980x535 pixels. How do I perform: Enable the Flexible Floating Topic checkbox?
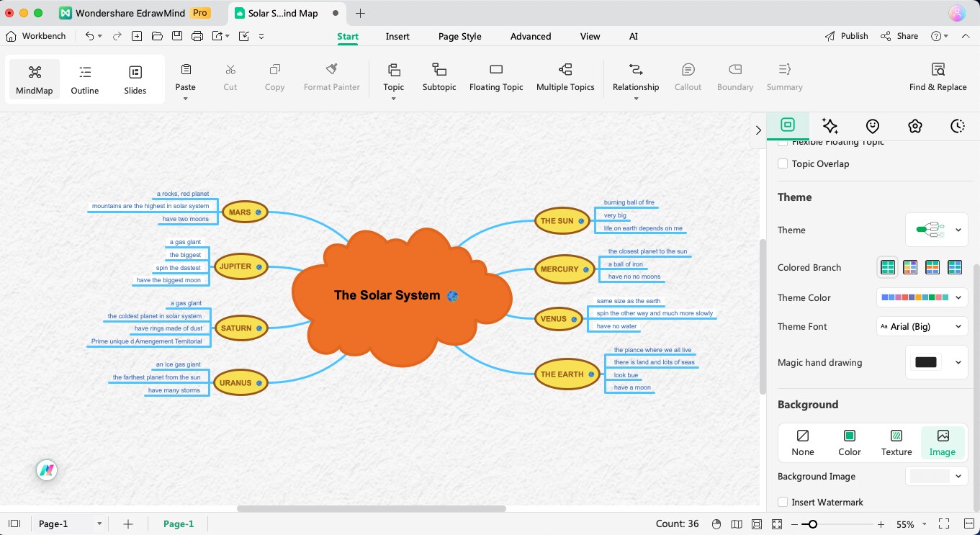[x=783, y=143]
